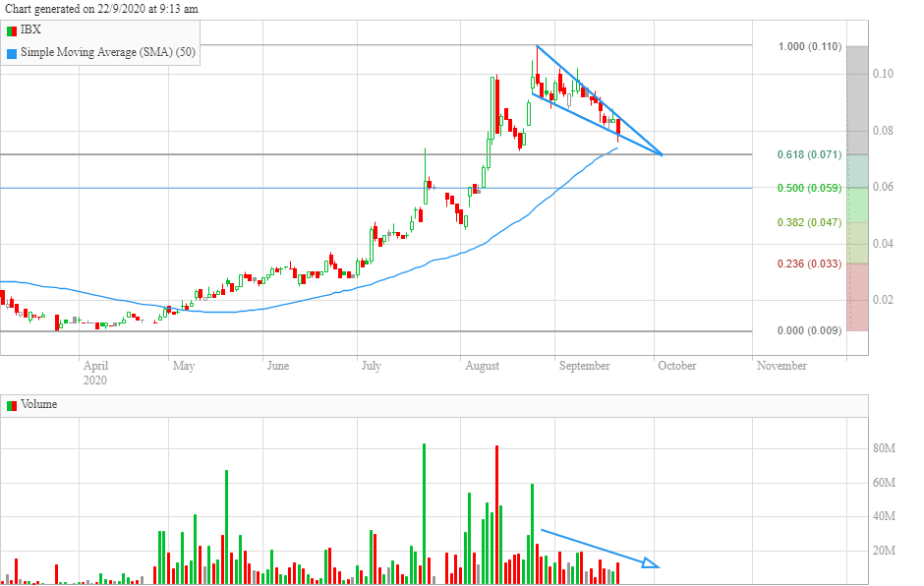Click the November axis label

coord(782,366)
